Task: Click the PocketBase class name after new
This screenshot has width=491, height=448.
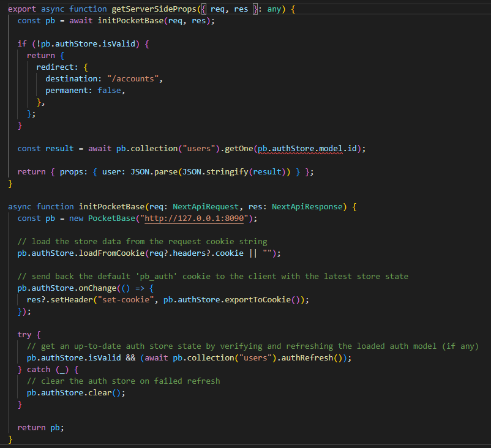Action: pos(111,218)
